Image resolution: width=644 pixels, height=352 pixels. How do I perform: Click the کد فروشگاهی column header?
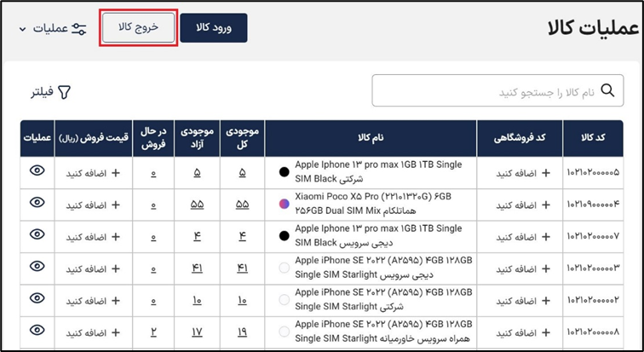click(x=520, y=138)
